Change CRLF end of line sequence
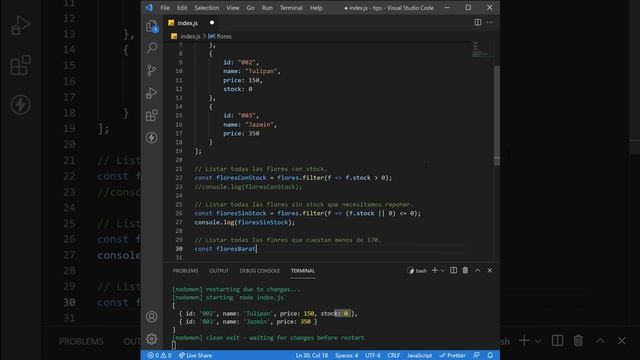 [x=393, y=356]
